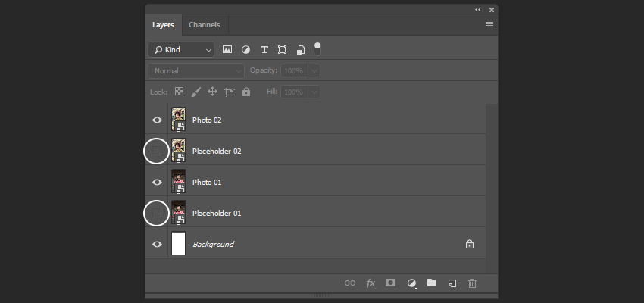Click the link layers icon
Viewport: 644px width, 303px height.
pos(350,283)
